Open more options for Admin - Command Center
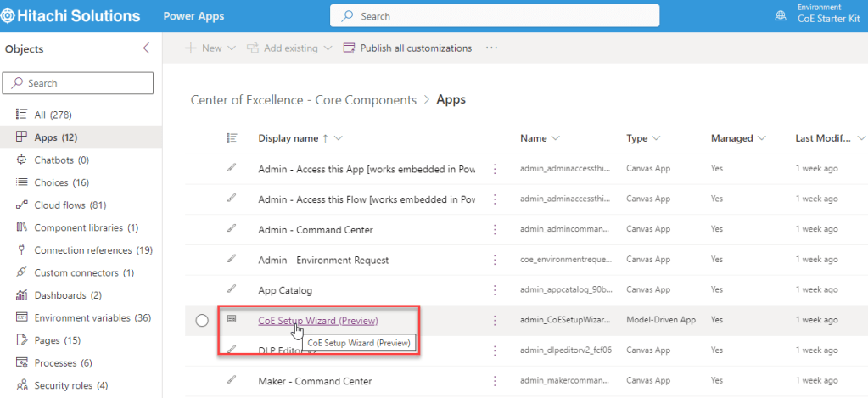 [x=495, y=229]
